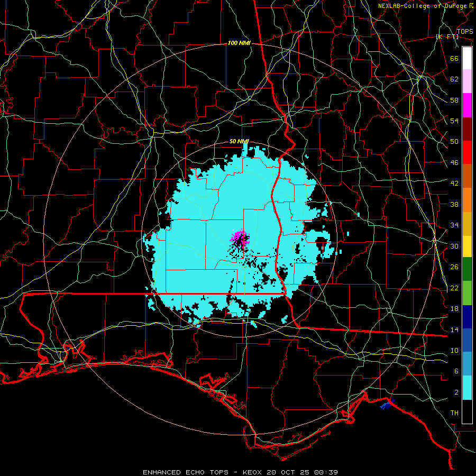The height and width of the screenshot is (476, 476).
Task: Click legend value "30"
Action: pyautogui.click(x=454, y=246)
